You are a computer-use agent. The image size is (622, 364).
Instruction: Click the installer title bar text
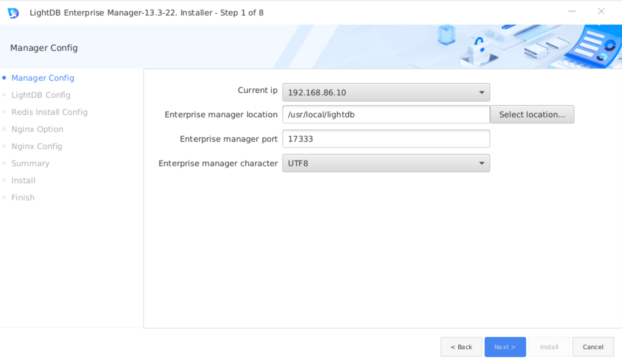pos(147,13)
